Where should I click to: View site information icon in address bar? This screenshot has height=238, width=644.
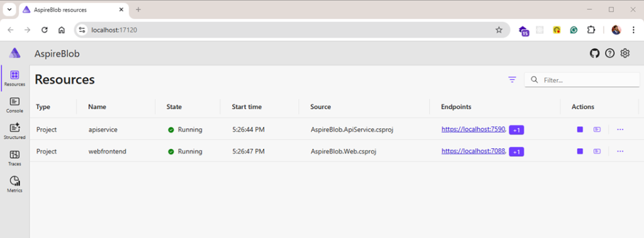(82, 30)
